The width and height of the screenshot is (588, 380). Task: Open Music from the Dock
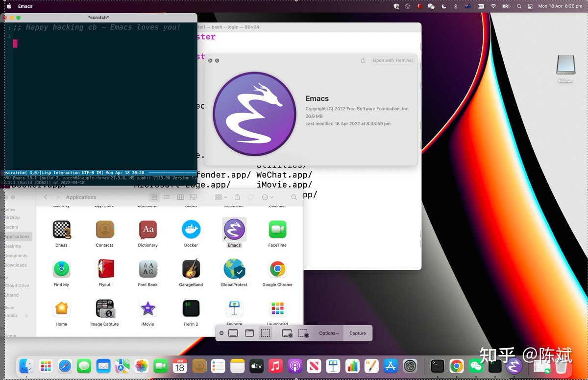[275, 366]
